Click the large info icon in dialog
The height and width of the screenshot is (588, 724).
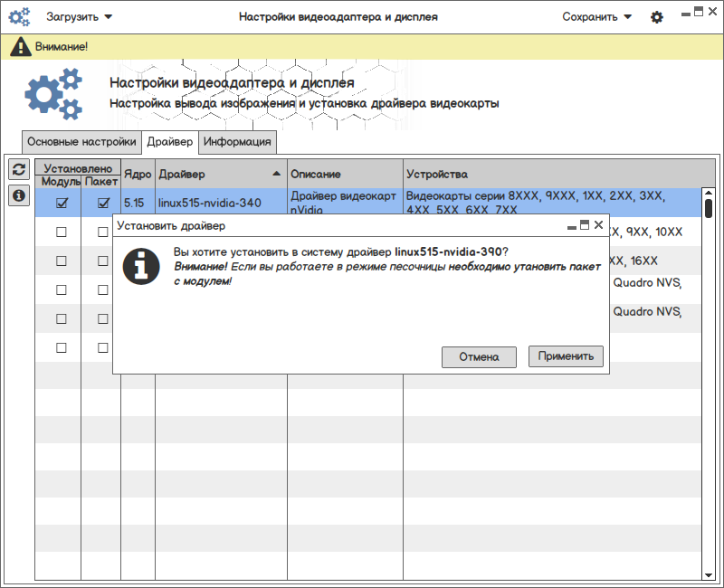click(141, 265)
